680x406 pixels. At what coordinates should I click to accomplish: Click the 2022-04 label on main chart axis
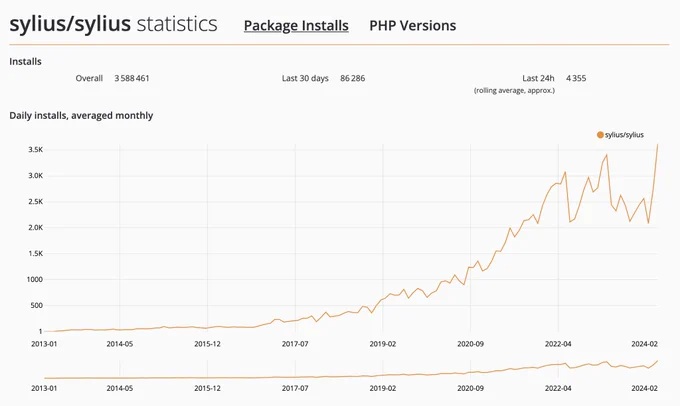558,344
